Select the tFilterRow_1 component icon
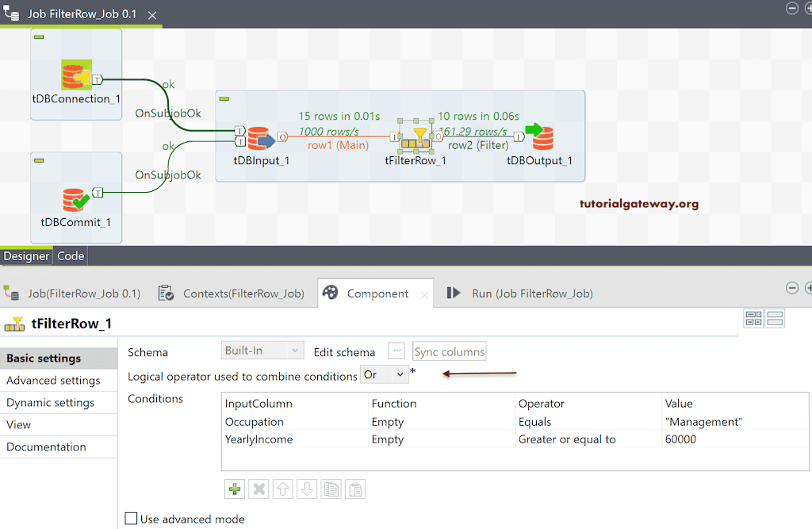Screen dimensions: 812x529 pos(416,137)
